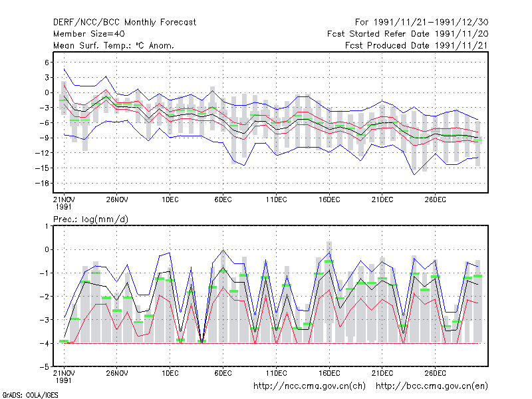Click the 16DEC tick on temperature chart
The height and width of the screenshot is (399, 532).
pyautogui.click(x=329, y=200)
